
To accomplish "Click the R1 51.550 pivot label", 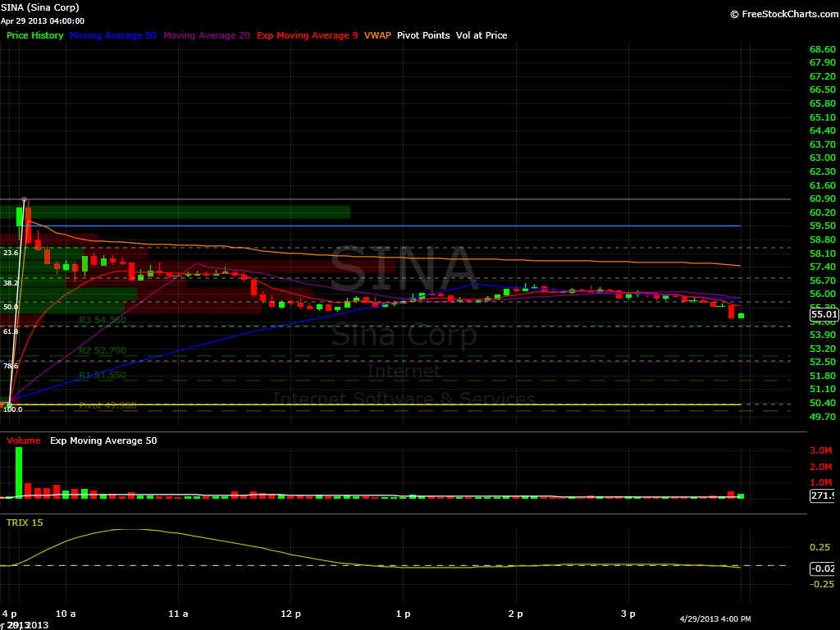I will [x=103, y=375].
